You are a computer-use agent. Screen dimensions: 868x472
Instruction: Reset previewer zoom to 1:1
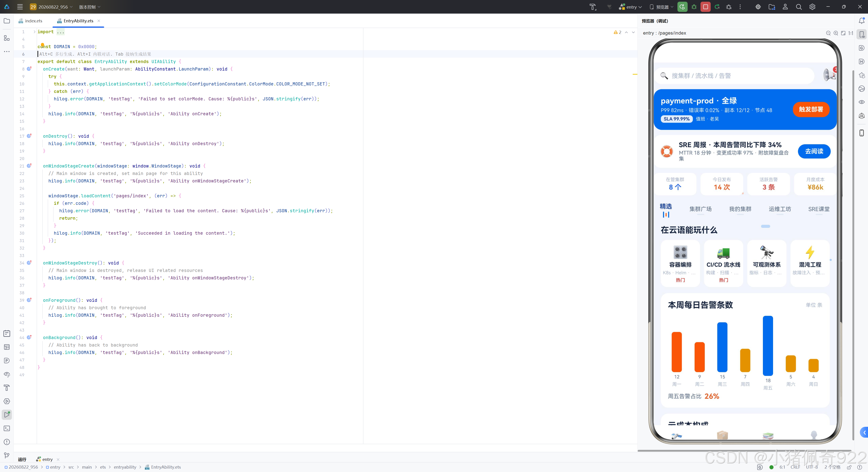pyautogui.click(x=850, y=33)
